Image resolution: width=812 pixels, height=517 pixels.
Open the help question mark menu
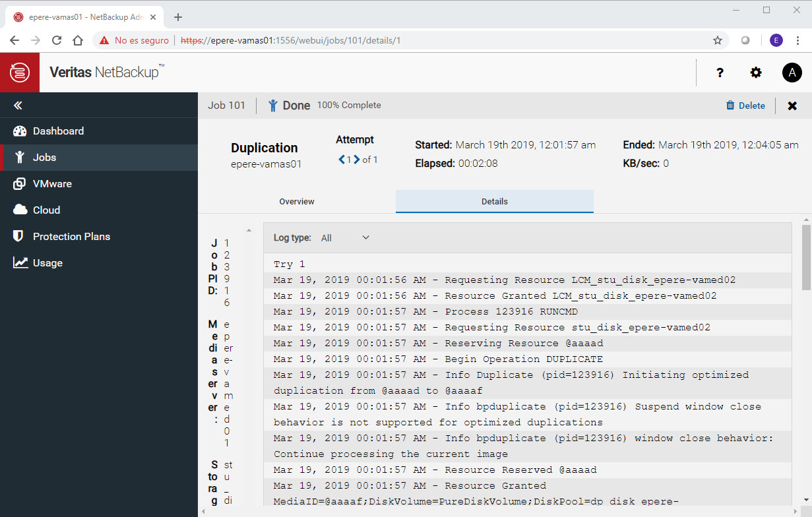(720, 73)
